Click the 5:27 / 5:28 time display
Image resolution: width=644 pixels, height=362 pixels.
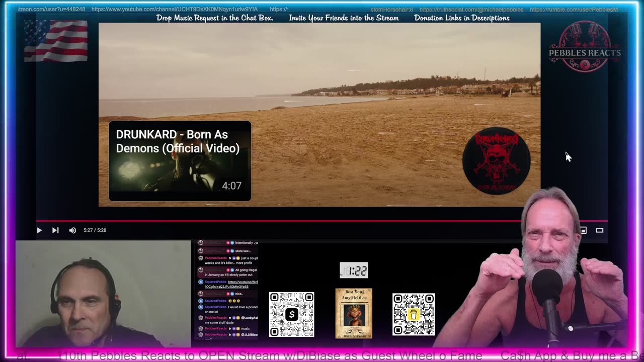click(x=95, y=230)
